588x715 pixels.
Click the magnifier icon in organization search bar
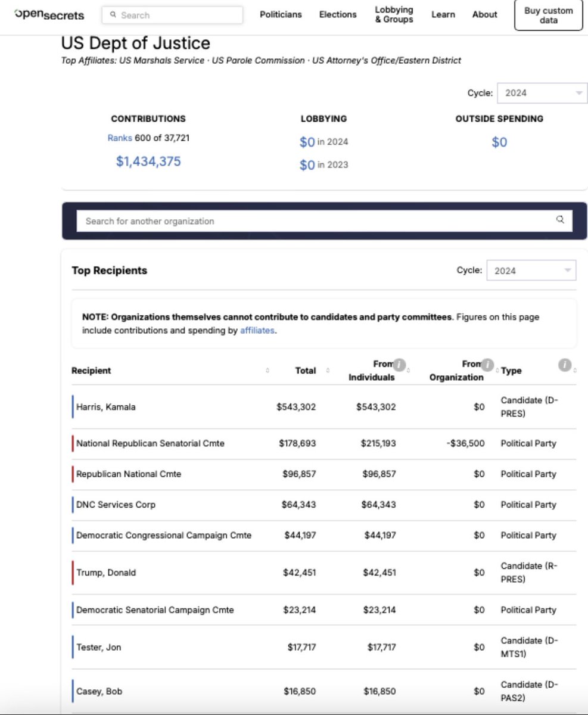(x=560, y=220)
